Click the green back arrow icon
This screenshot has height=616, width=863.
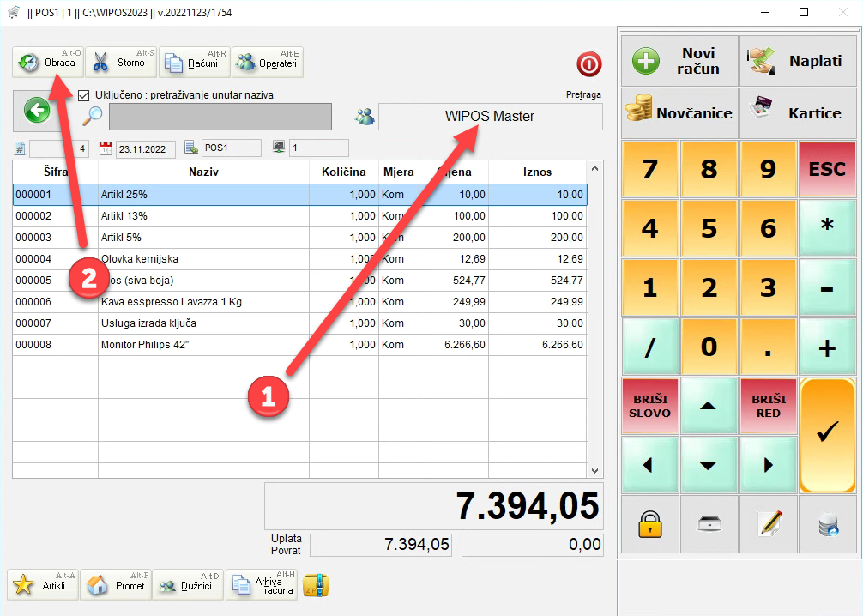[37, 110]
